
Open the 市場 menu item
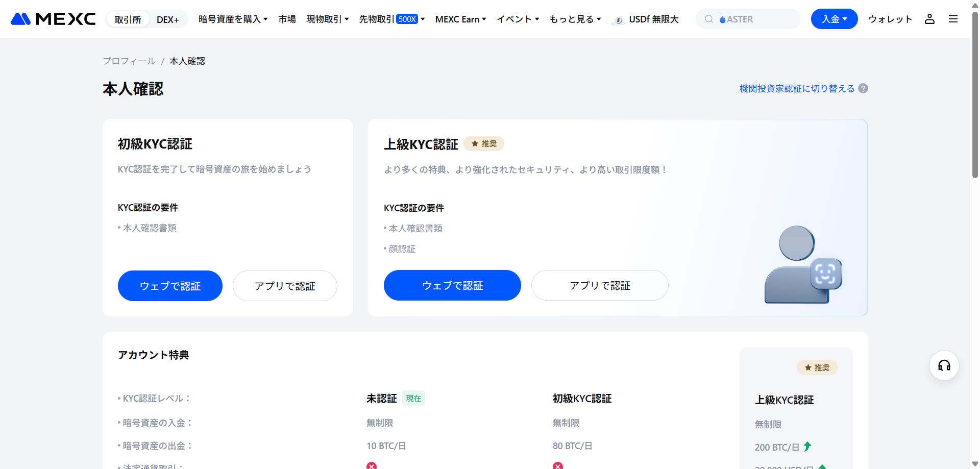point(287,19)
